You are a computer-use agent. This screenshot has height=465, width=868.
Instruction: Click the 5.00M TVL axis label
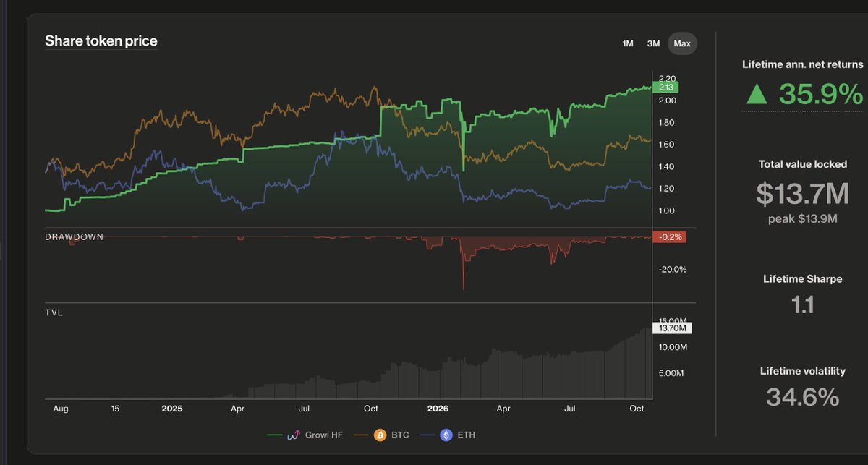(x=672, y=373)
